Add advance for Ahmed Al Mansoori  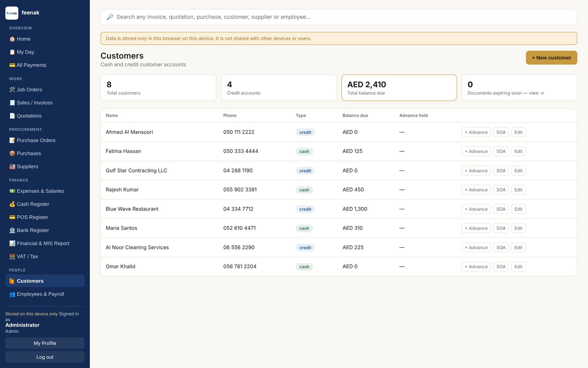click(476, 132)
